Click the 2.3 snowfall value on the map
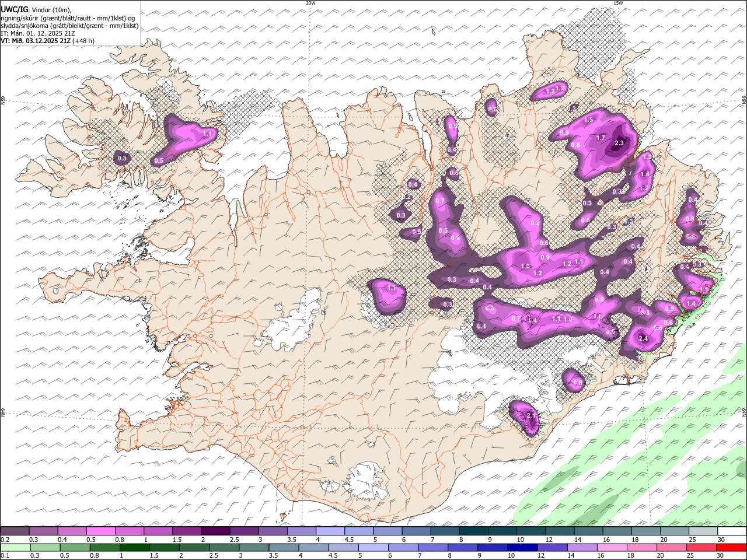The width and height of the screenshot is (747, 560). tap(619, 143)
